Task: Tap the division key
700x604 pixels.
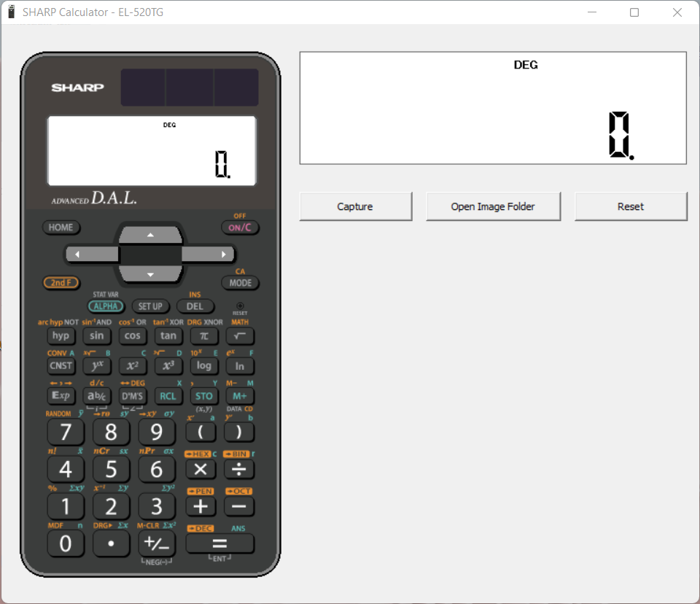Action: tap(239, 470)
